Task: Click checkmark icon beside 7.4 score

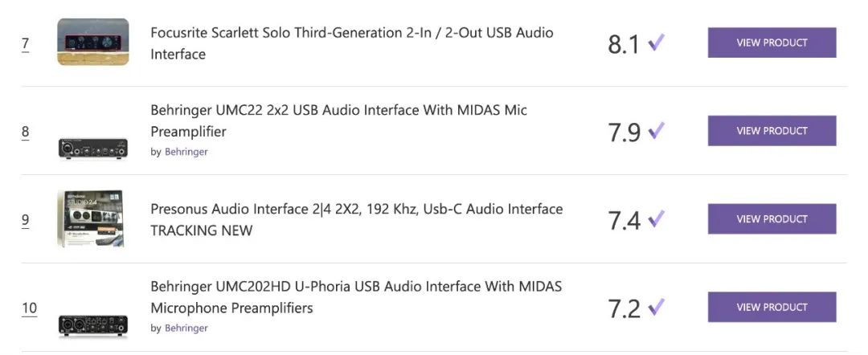Action: (x=657, y=219)
